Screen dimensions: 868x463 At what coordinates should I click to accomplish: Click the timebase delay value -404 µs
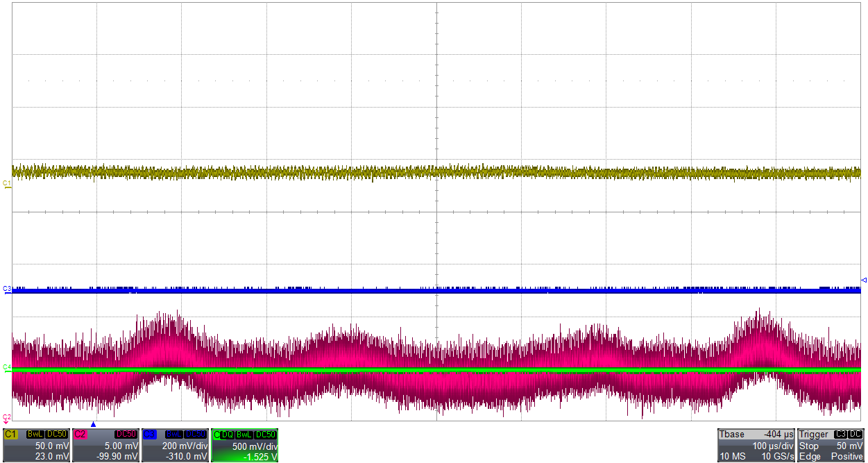point(779,435)
